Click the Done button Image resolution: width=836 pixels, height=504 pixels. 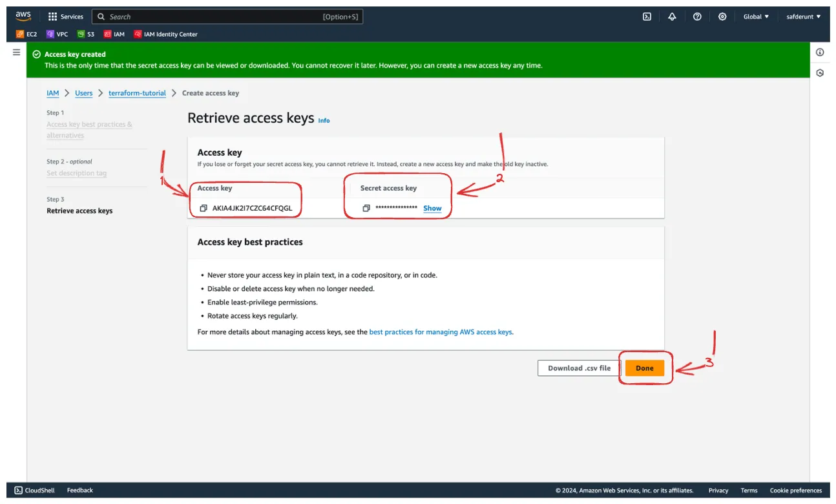click(x=644, y=368)
